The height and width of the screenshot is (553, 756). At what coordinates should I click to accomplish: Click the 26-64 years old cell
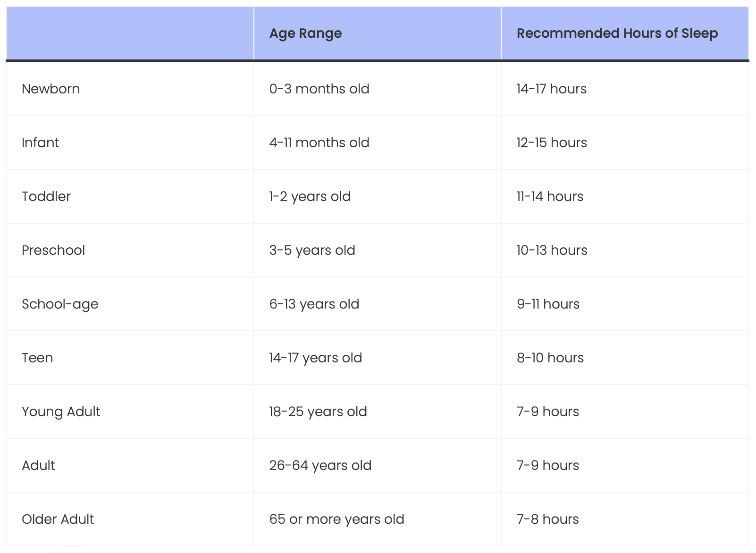click(x=320, y=465)
